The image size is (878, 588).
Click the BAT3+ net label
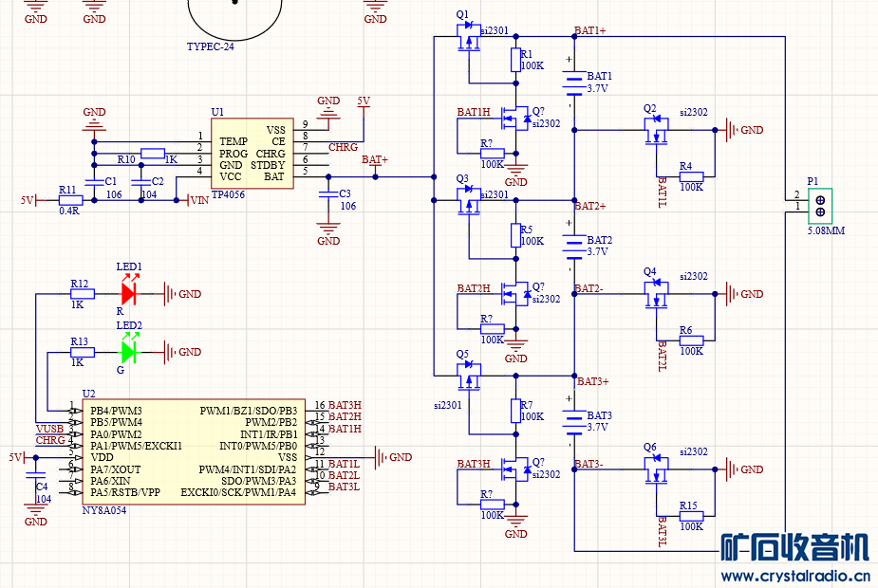tap(593, 381)
